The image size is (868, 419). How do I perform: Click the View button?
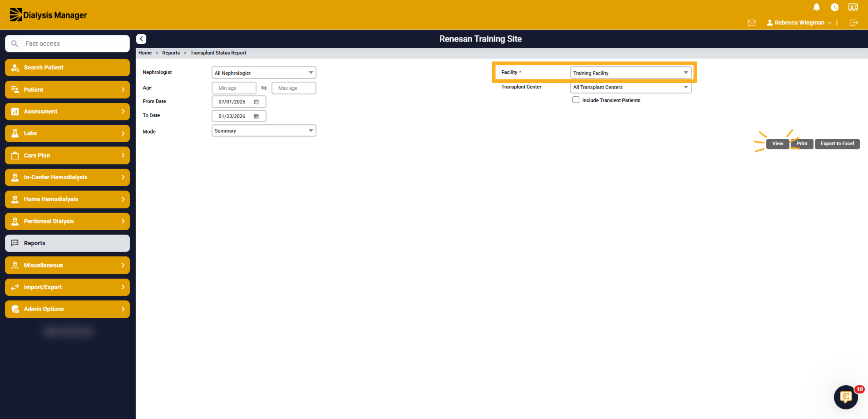click(778, 144)
